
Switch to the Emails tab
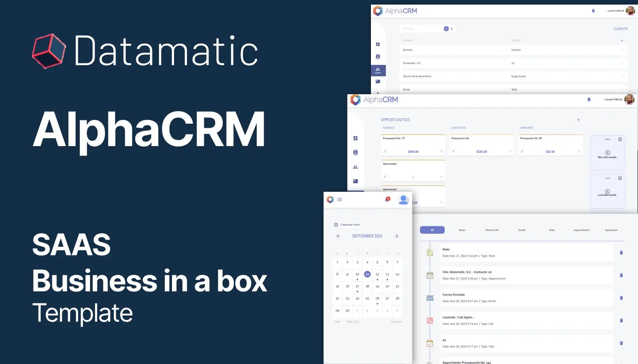point(522,230)
